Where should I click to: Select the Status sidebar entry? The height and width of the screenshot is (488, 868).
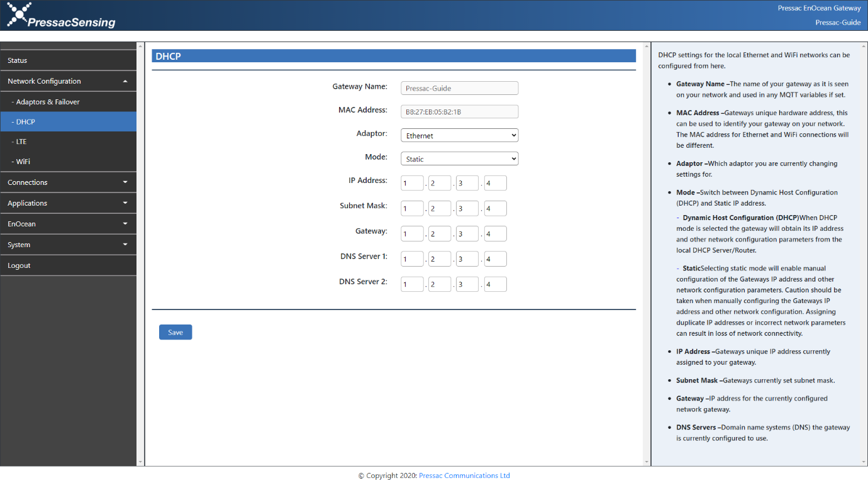(38, 60)
